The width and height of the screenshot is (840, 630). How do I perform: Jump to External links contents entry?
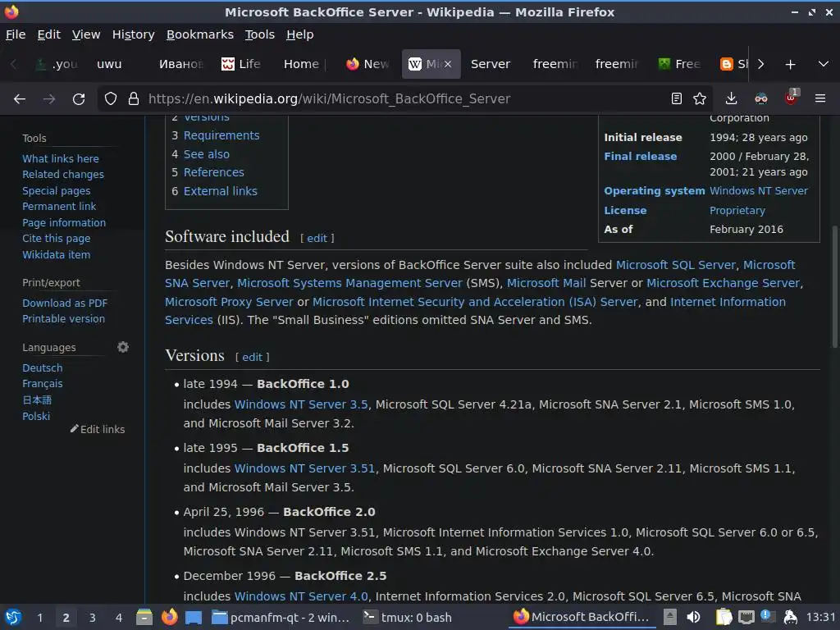click(x=220, y=191)
